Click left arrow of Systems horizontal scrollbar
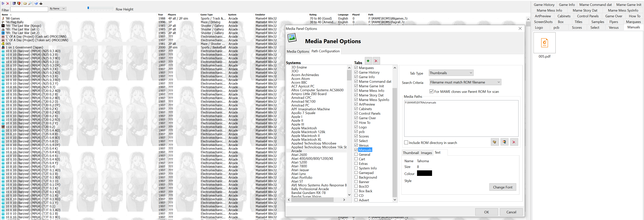The width and height of the screenshot is (644, 220). click(289, 199)
